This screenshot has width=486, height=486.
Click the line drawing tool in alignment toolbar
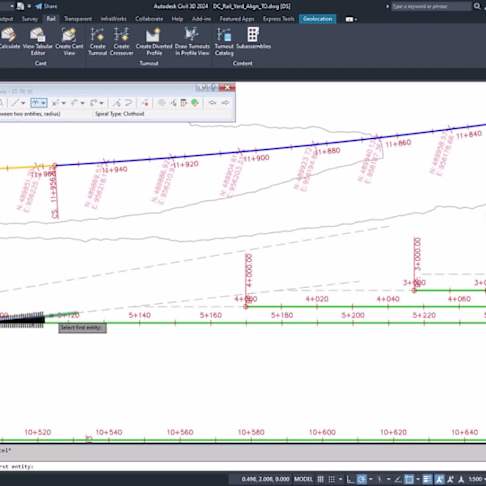(15, 103)
